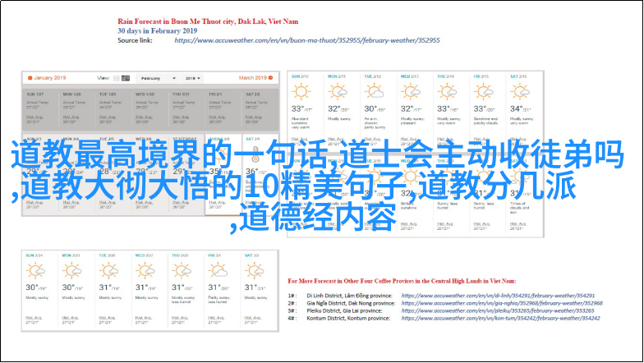The height and width of the screenshot is (363, 644).
Task: Open the AccuWeather Buon Ma Thuot source link
Action: pos(307,40)
